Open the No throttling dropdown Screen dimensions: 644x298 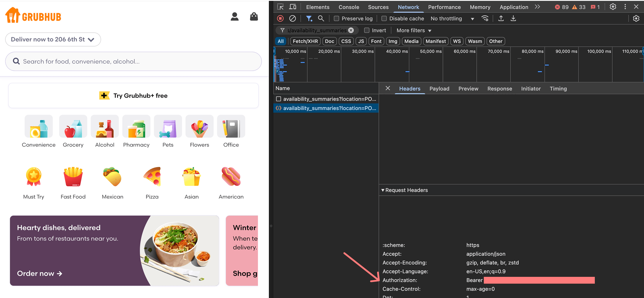(x=452, y=19)
